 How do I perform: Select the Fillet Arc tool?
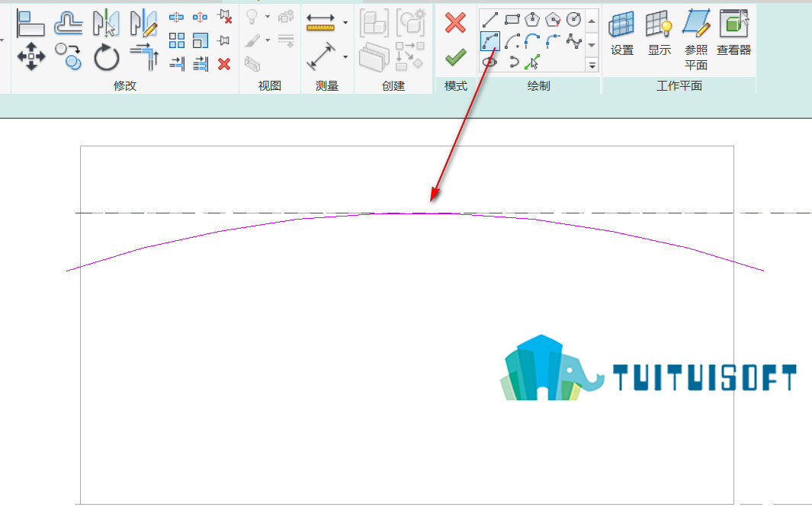pyautogui.click(x=553, y=41)
